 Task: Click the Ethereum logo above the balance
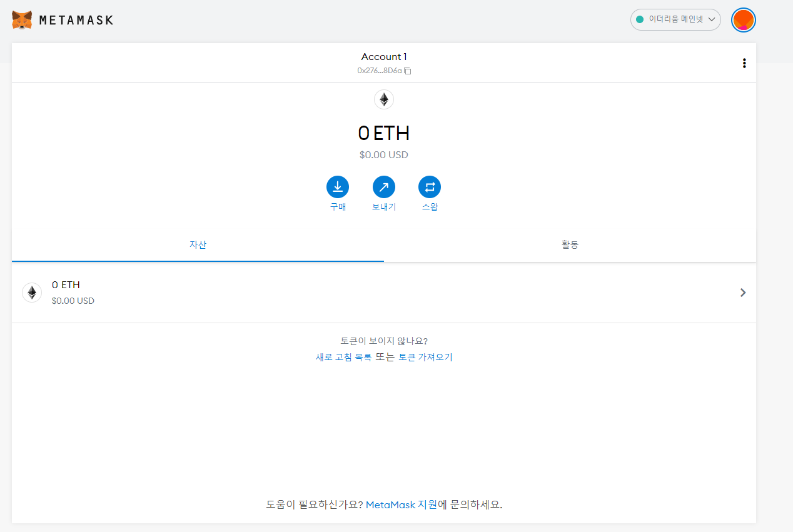(384, 99)
